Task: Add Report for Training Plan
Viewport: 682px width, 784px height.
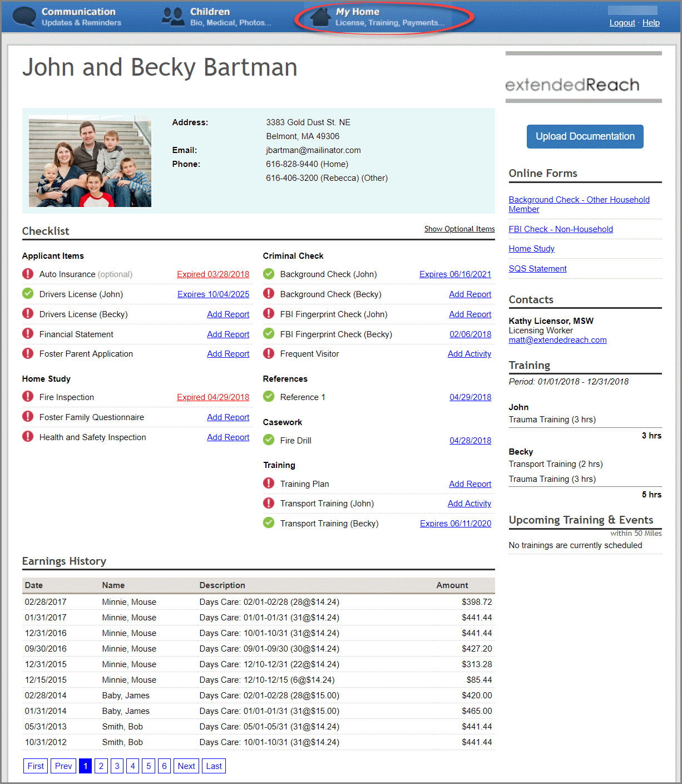Action: click(470, 484)
